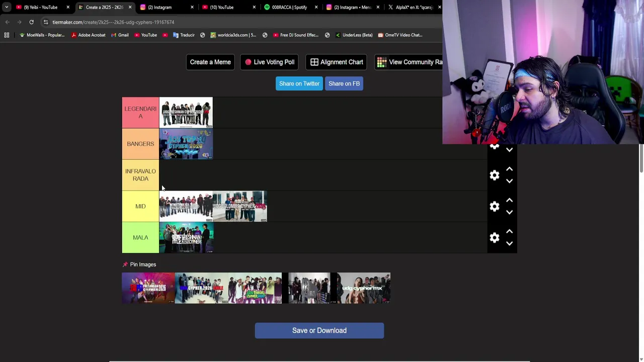
Task: Reload the tiermaker page
Action: tap(31, 22)
